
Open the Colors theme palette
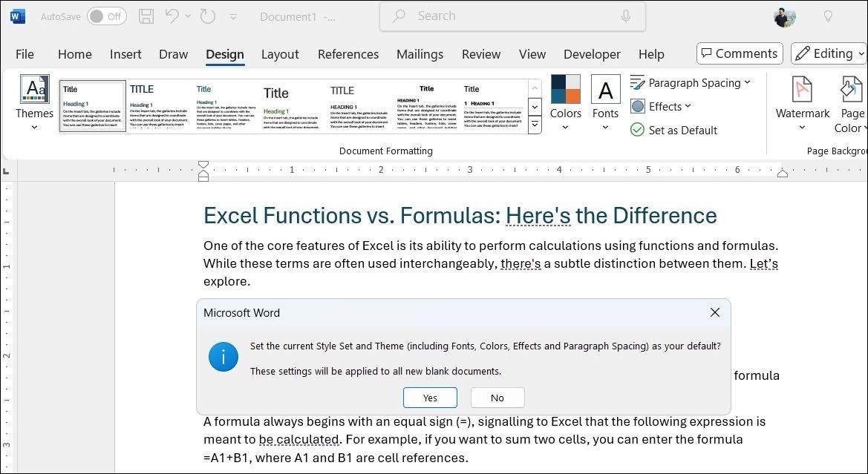click(x=565, y=104)
